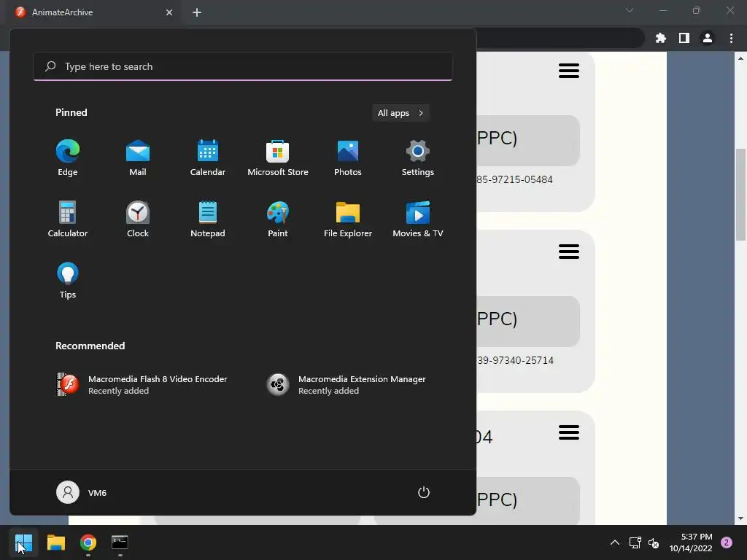The height and width of the screenshot is (560, 747).
Task: Select serial text 39-97340-25714
Action: 515,360
